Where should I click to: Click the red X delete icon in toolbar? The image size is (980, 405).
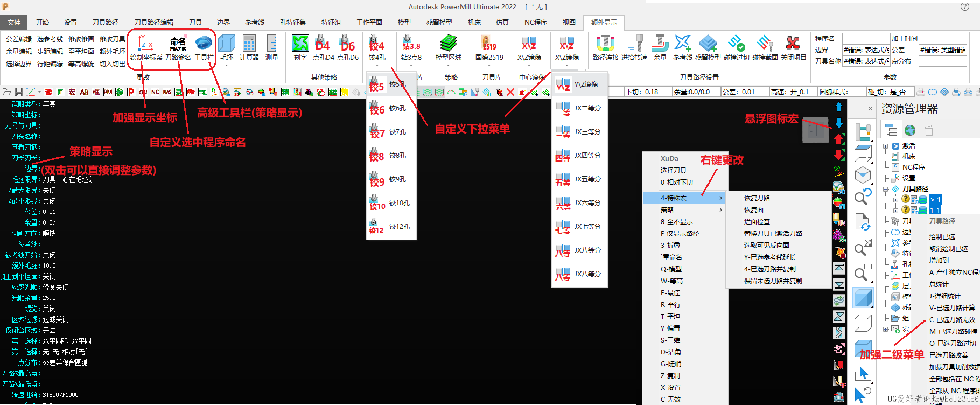[x=510, y=92]
